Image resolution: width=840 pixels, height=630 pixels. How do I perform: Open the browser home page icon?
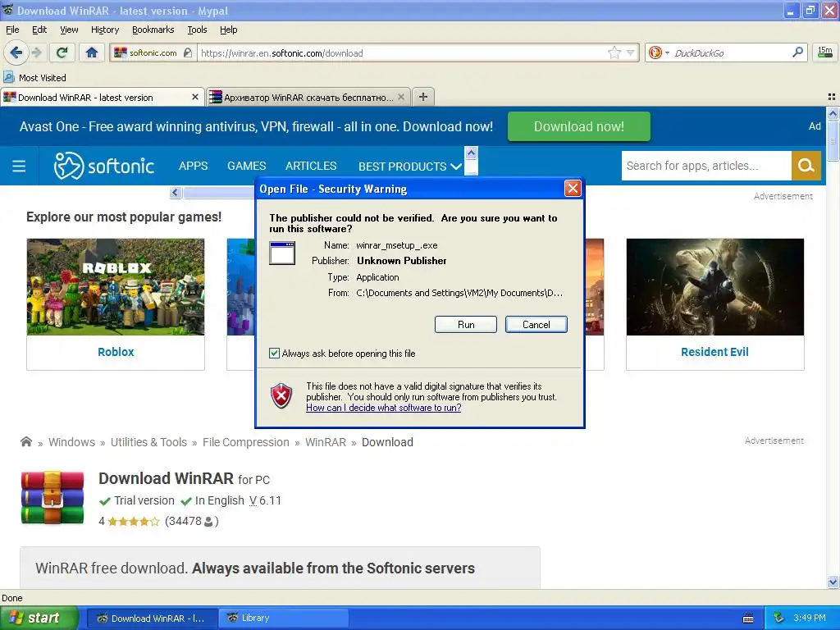pyautogui.click(x=92, y=52)
